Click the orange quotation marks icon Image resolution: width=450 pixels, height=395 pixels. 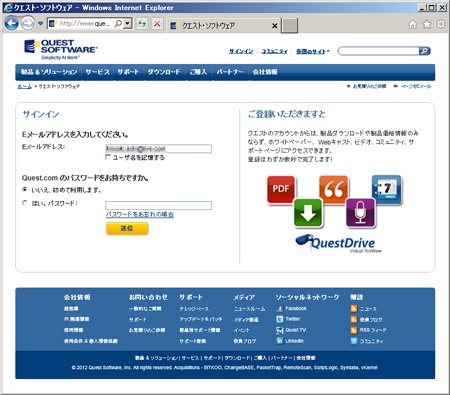(x=334, y=189)
